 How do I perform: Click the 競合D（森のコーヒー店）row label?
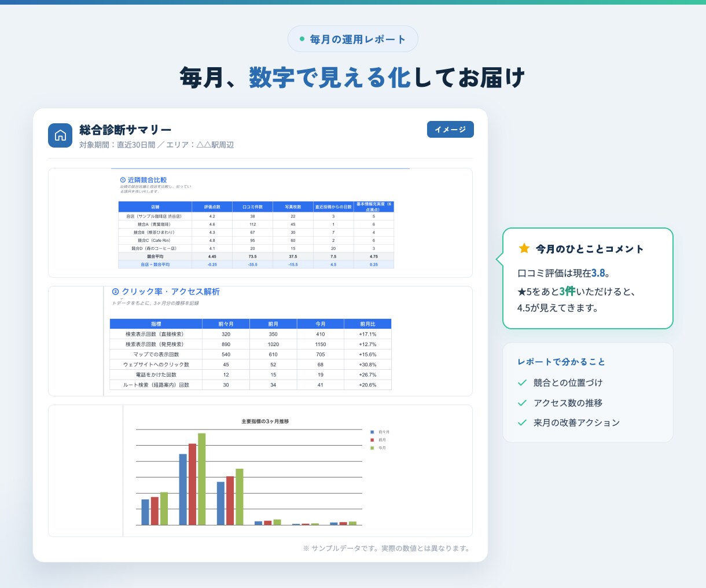[155, 248]
